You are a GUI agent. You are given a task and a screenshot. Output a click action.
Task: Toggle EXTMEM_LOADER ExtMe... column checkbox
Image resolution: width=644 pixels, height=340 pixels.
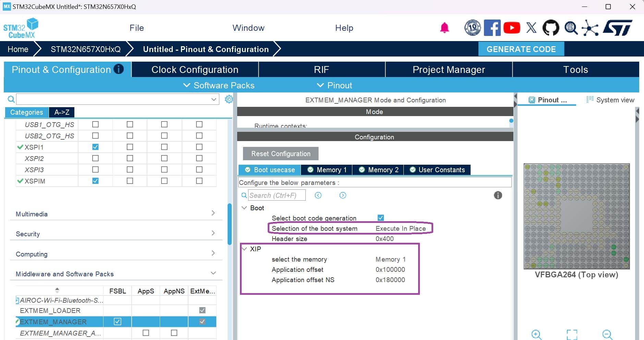click(203, 310)
